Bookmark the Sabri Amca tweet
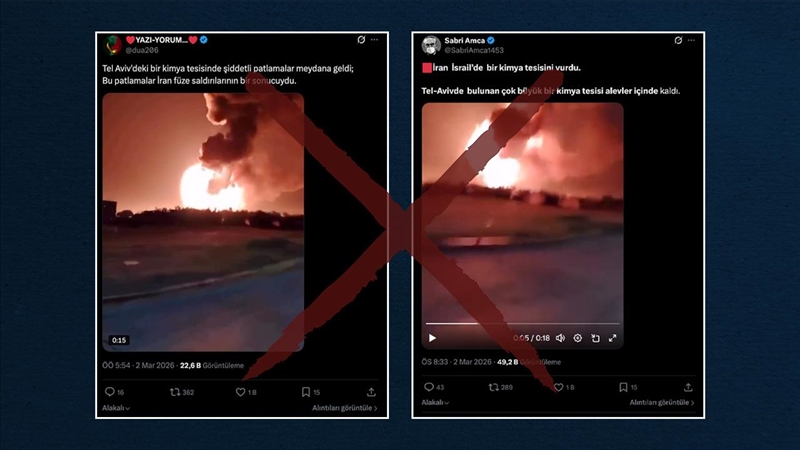This screenshot has width=800, height=450. click(622, 387)
